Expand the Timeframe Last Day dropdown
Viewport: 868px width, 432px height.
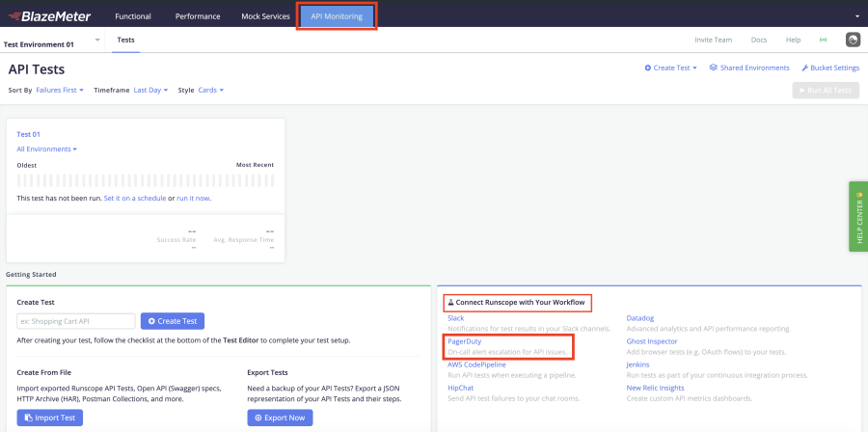pos(149,90)
